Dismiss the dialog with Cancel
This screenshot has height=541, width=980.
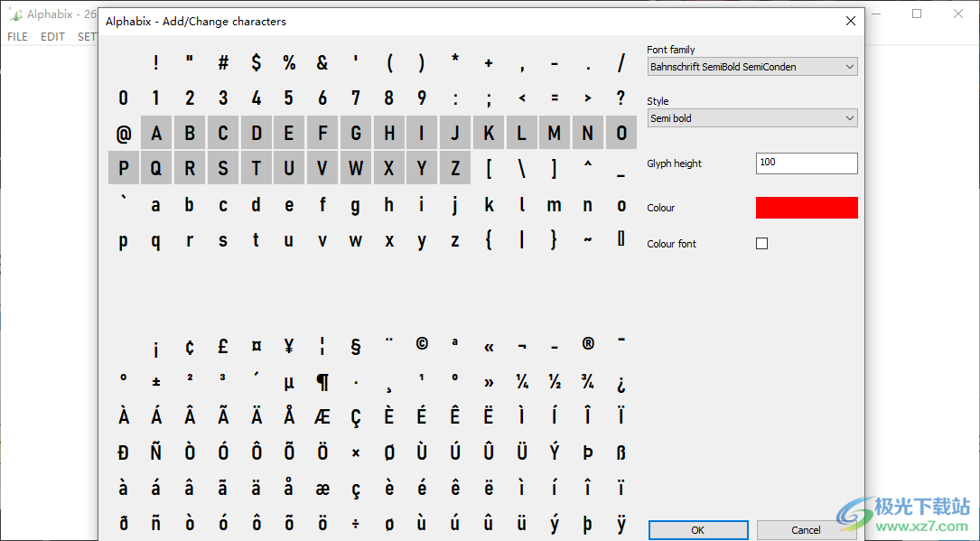point(807,529)
